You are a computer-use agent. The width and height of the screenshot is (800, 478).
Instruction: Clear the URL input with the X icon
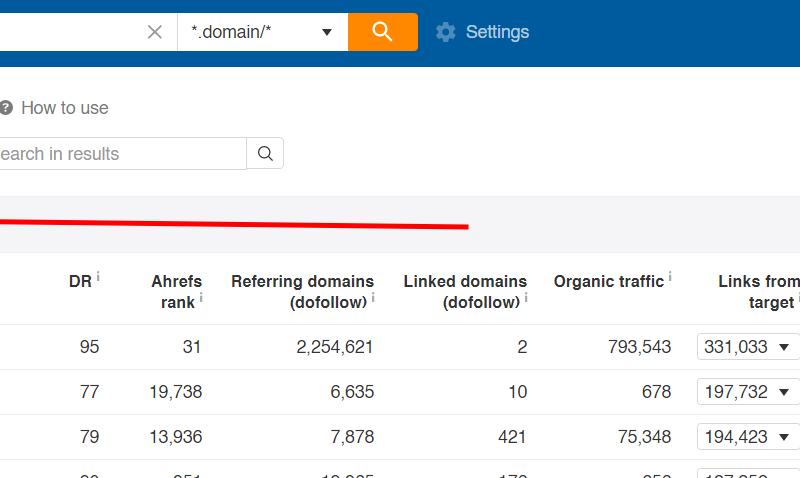point(155,32)
